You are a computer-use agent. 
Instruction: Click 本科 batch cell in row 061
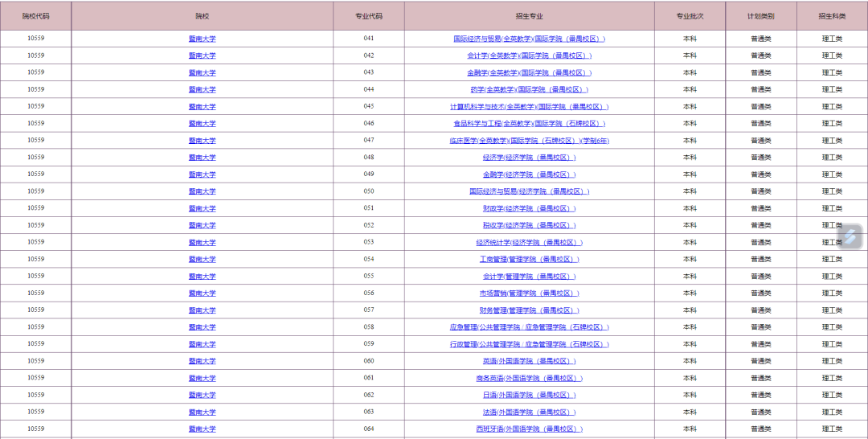pyautogui.click(x=690, y=378)
